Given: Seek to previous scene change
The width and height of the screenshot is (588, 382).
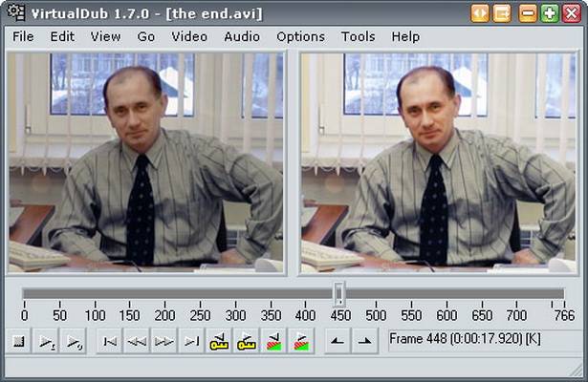Looking at the screenshot, I should (273, 341).
